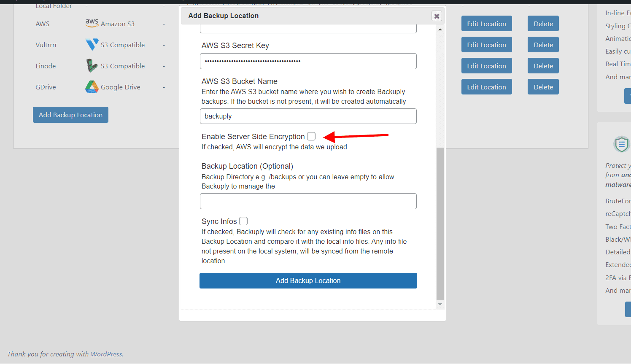Close the Add Backup Location dialog
Viewport: 631px width, 364px height.
(x=437, y=16)
